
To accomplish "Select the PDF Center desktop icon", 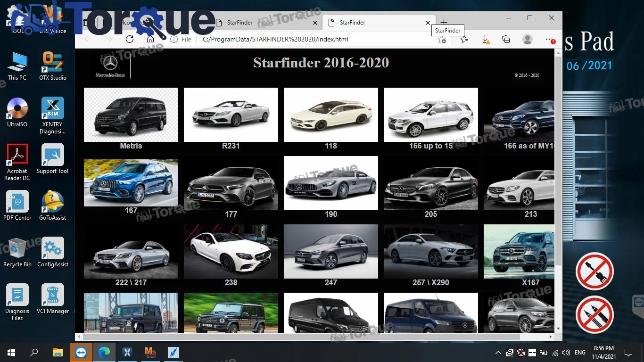I will [x=17, y=206].
